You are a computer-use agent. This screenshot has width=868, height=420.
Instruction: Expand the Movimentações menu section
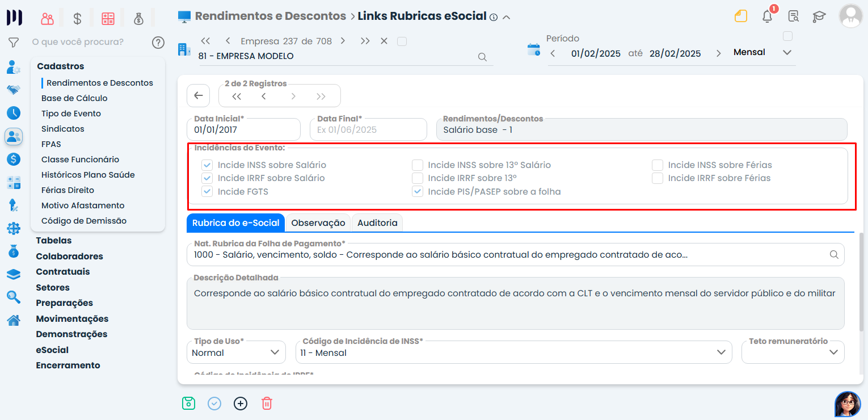72,319
